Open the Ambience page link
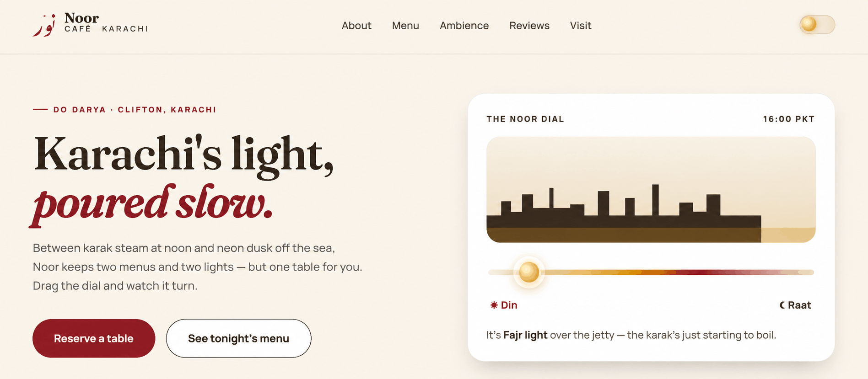Image resolution: width=868 pixels, height=379 pixels. (x=464, y=26)
